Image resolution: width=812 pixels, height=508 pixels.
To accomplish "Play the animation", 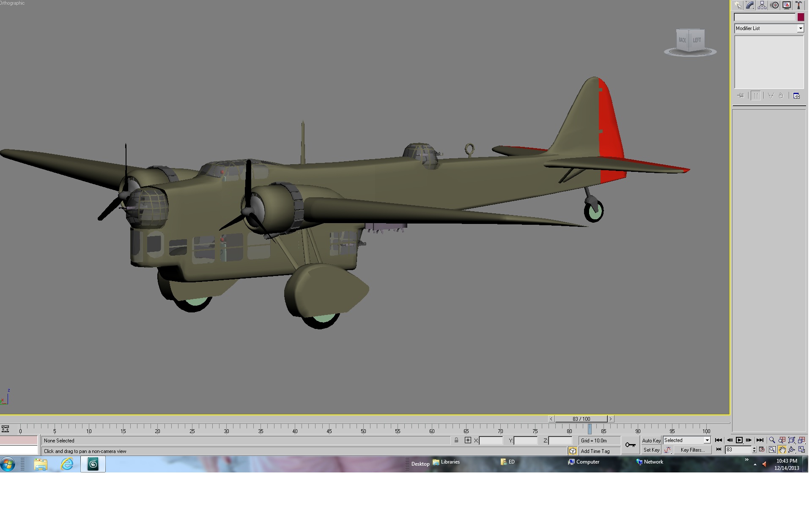I will (739, 440).
